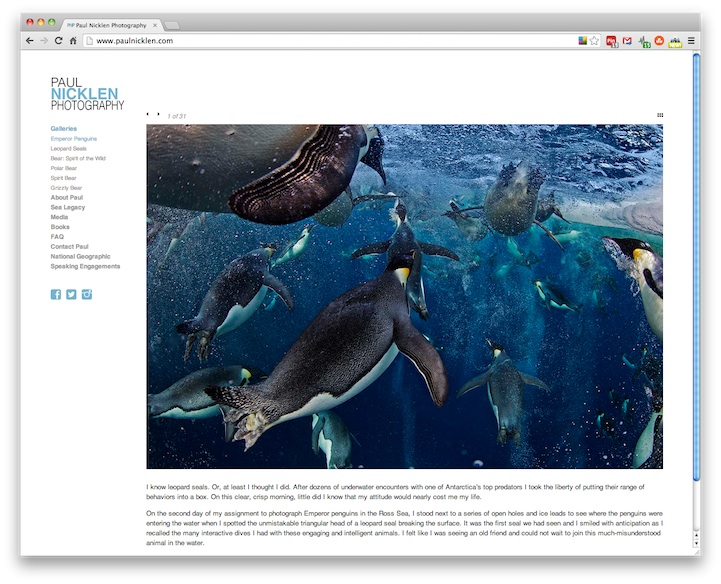Open the Chrome hamburger menu

tap(691, 41)
